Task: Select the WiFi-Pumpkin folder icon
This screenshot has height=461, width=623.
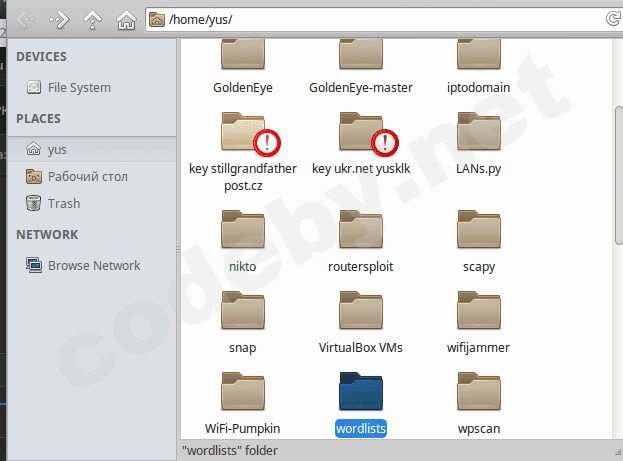Action: 243,391
